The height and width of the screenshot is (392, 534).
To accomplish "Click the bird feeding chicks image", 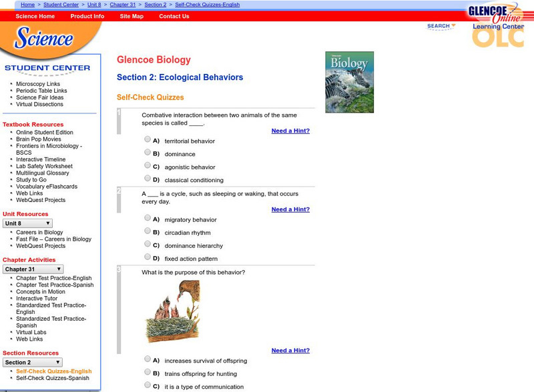I will [x=173, y=311].
